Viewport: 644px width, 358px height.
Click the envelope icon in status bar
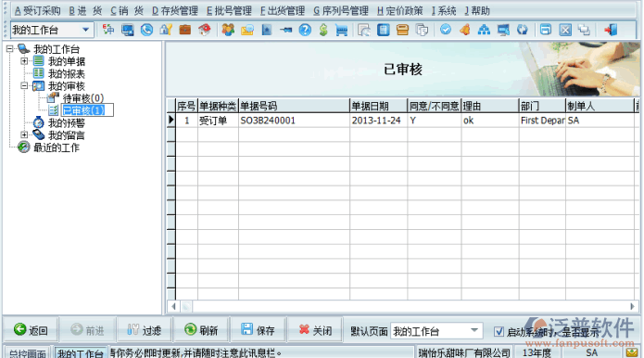point(632,352)
